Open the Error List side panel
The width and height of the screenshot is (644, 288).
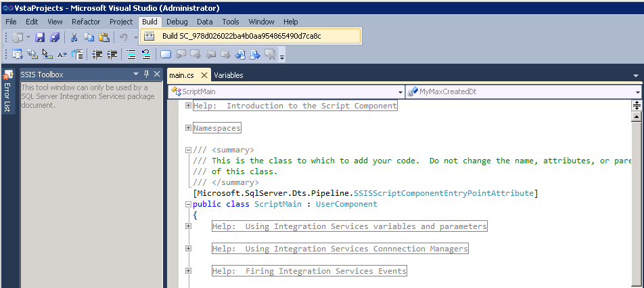[8, 92]
